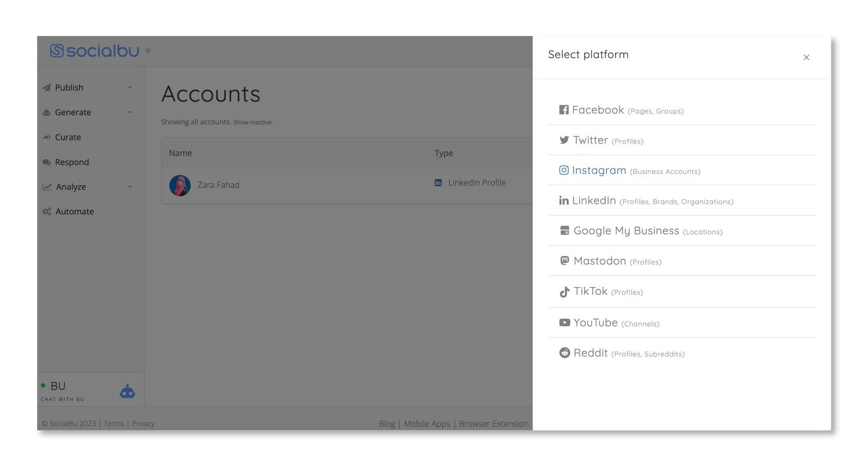868x466 pixels.
Task: Open Automate in the sidebar
Action: (x=74, y=212)
